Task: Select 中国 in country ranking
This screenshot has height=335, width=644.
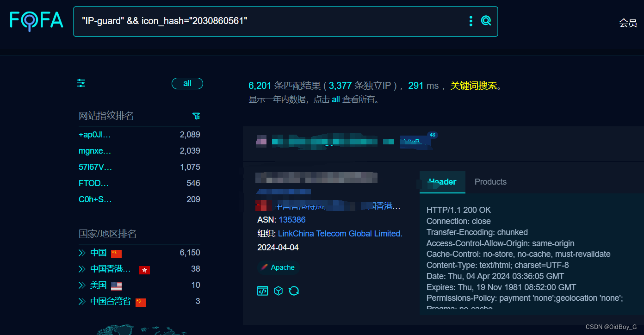Action: point(99,253)
